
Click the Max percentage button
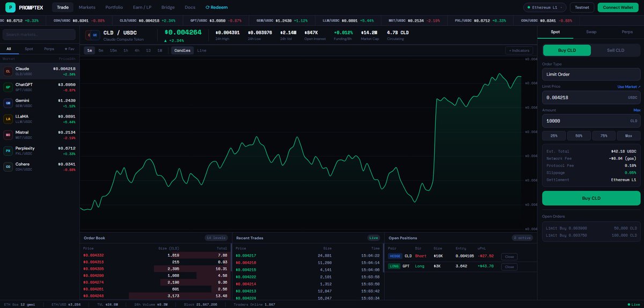click(x=628, y=136)
